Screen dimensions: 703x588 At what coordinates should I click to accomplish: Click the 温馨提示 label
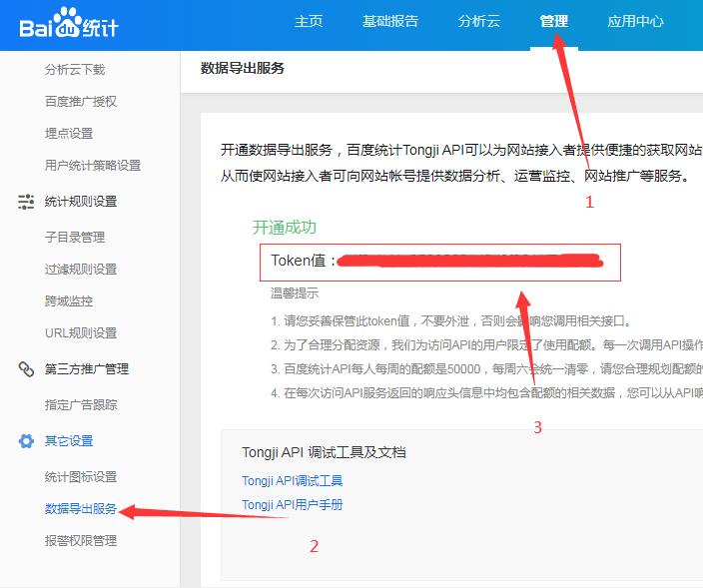tap(295, 294)
